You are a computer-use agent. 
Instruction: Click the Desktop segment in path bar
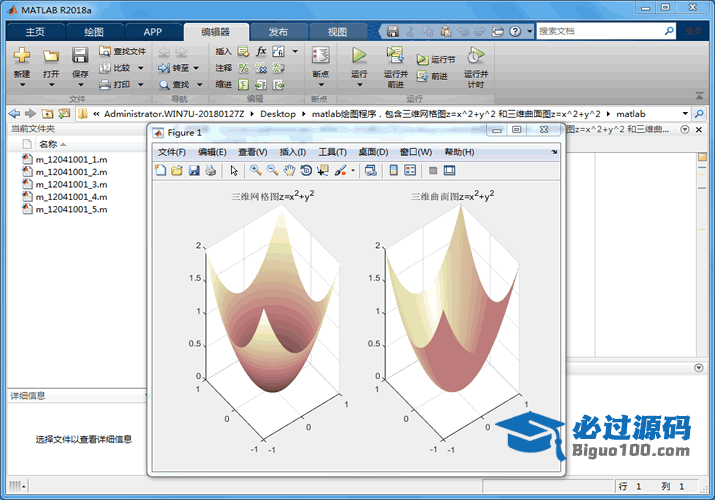278,114
